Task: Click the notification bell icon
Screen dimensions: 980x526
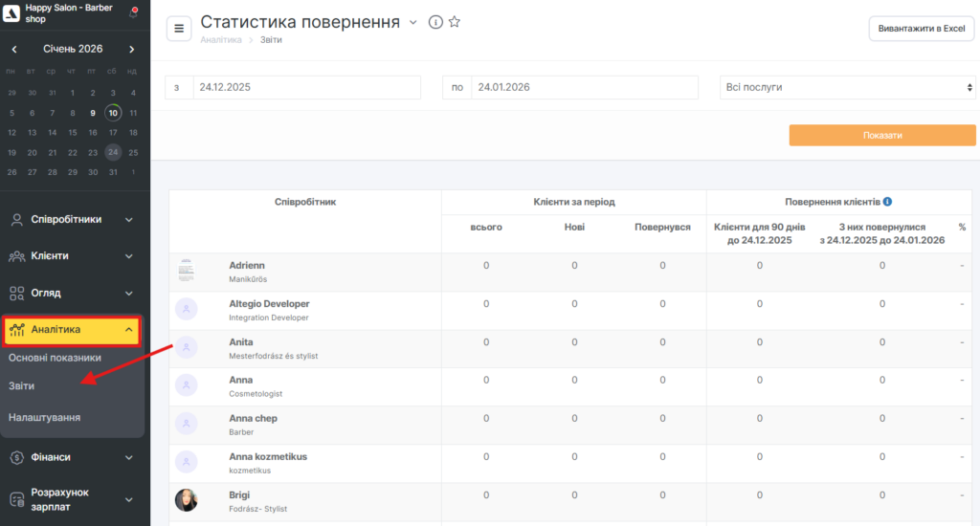Action: point(133,12)
